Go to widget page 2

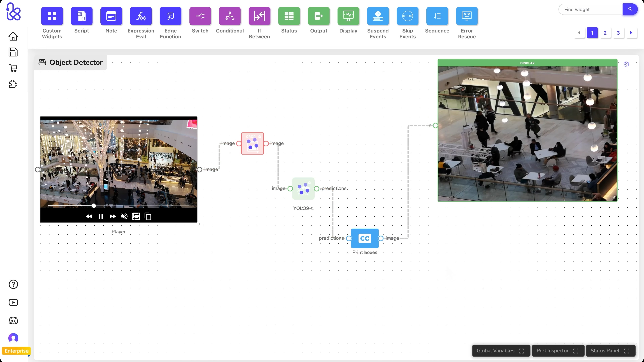(605, 33)
